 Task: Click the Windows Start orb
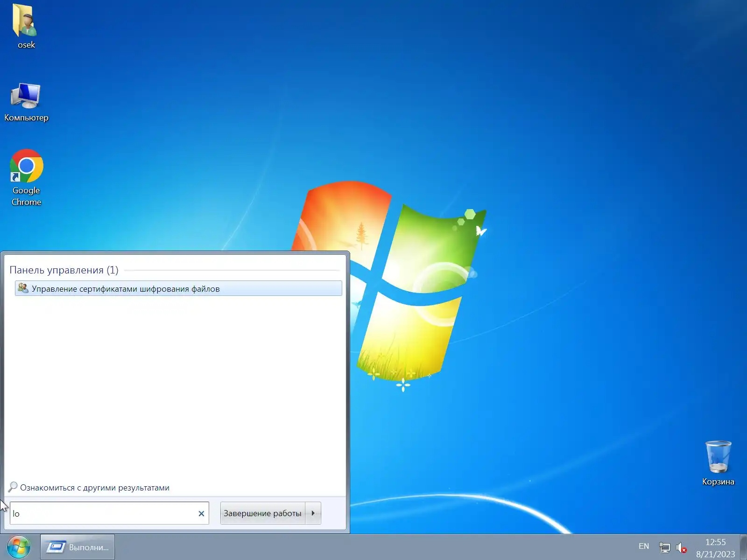tap(19, 547)
